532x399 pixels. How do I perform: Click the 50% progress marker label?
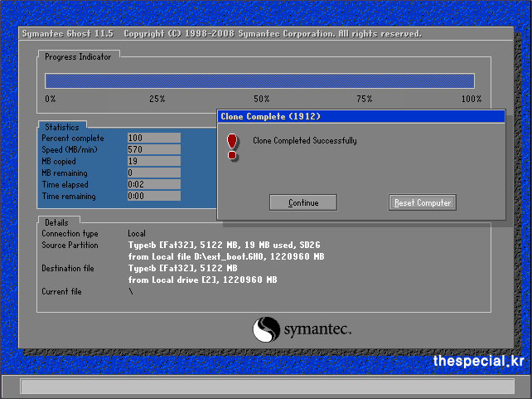262,99
